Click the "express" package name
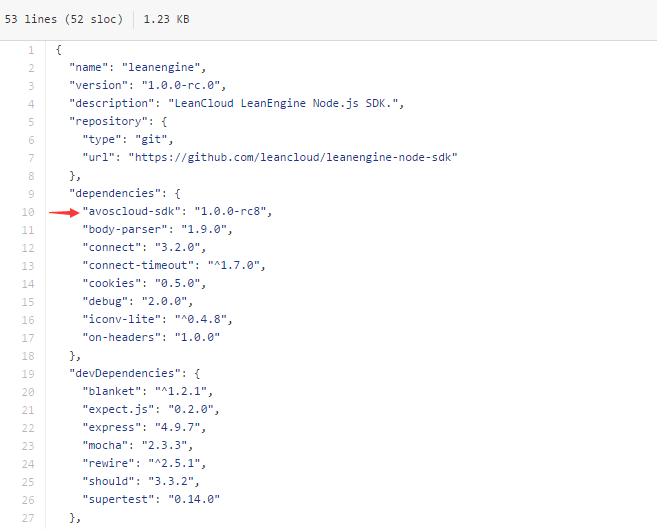Viewport: 657px width, 529px height. coord(111,427)
